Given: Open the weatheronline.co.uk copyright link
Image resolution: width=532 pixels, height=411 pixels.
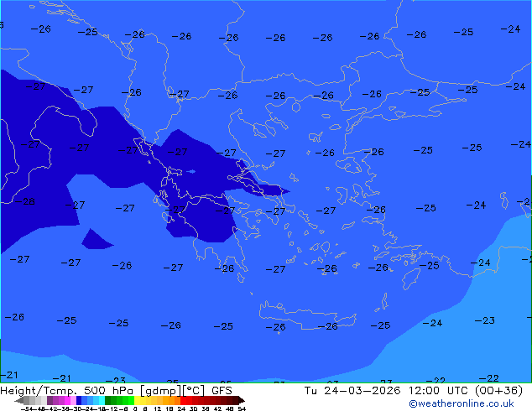Looking at the screenshot, I should click(461, 403).
